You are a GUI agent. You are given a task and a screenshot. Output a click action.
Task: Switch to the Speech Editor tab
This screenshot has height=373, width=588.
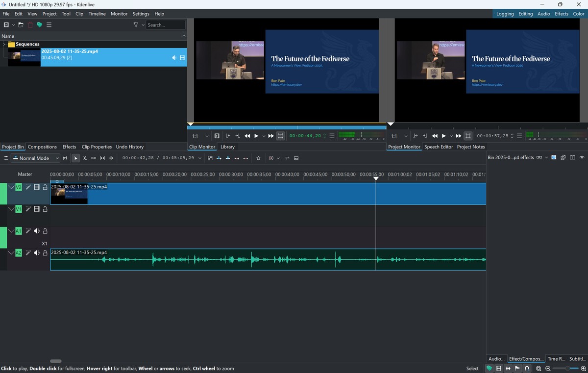pyautogui.click(x=439, y=147)
